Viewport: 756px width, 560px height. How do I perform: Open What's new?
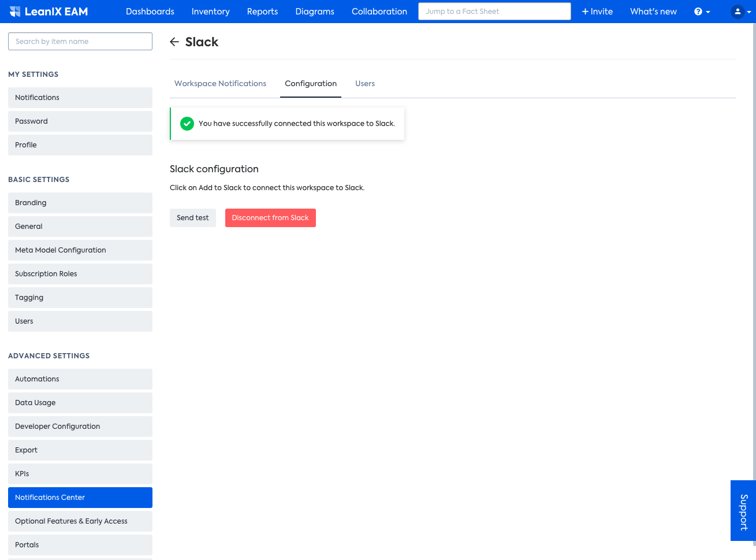[x=653, y=12]
